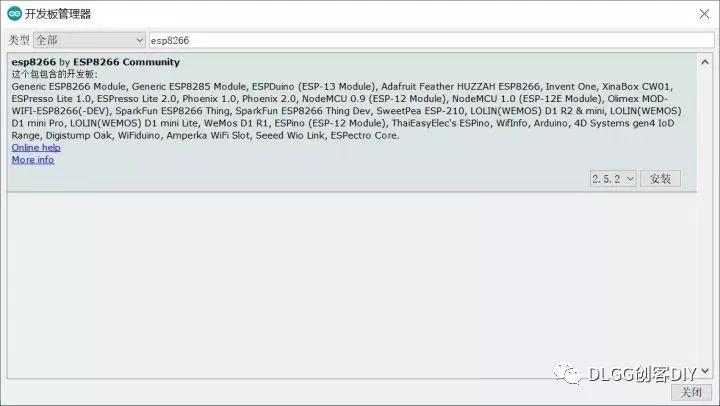
Task: Click the empty area below the package
Action: pyautogui.click(x=360, y=280)
